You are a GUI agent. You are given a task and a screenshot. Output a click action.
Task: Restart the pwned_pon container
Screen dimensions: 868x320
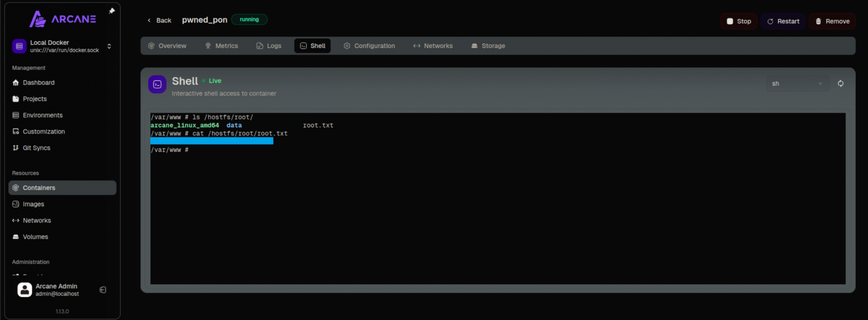click(x=783, y=21)
